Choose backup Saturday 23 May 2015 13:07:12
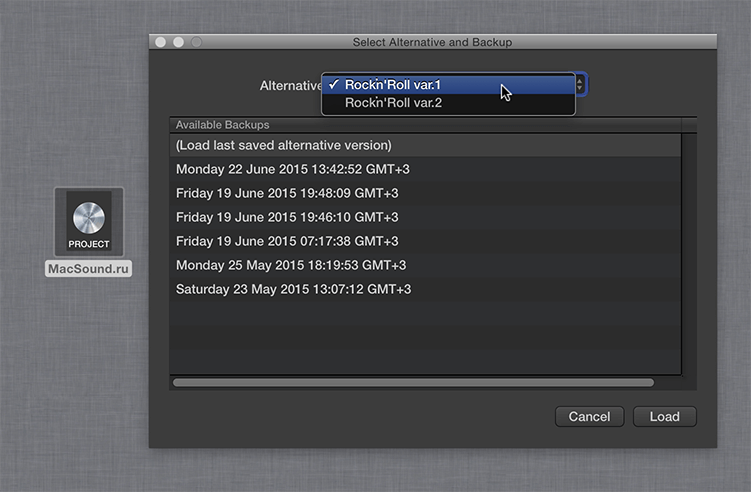Image resolution: width=751 pixels, height=492 pixels. (425, 289)
